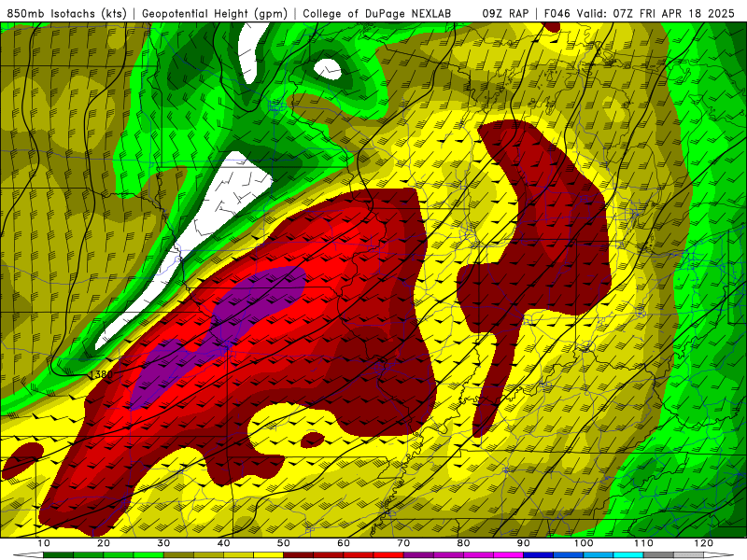Click the '110' value on the color scale
This screenshot has height=560, width=747.
click(x=643, y=543)
